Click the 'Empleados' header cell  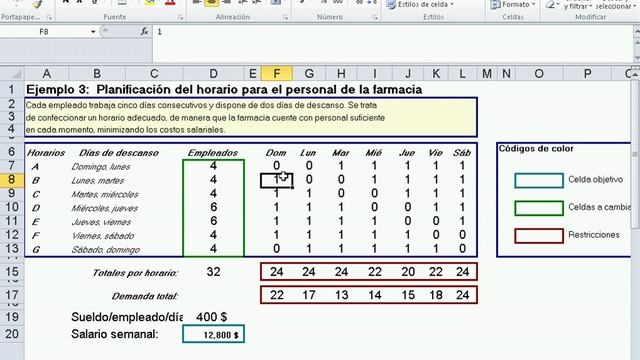pyautogui.click(x=213, y=153)
